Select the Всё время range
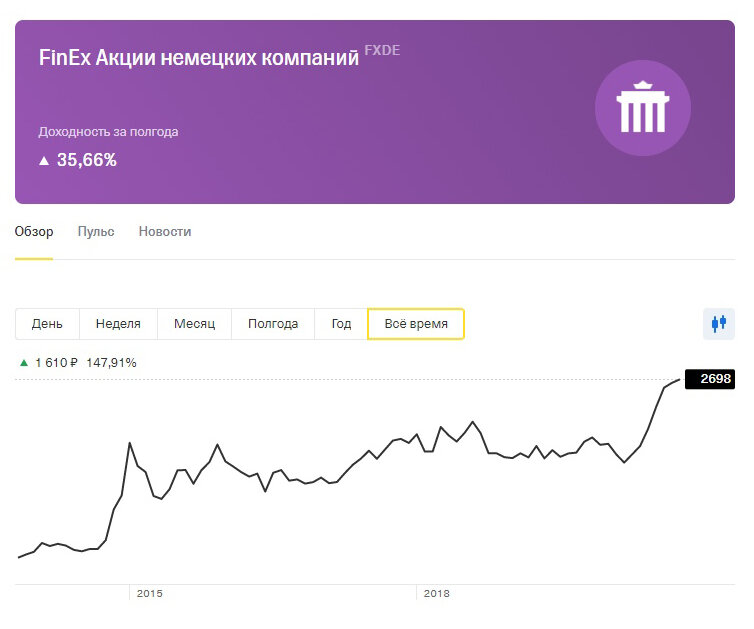Screen dimensions: 754x629 pos(416,324)
